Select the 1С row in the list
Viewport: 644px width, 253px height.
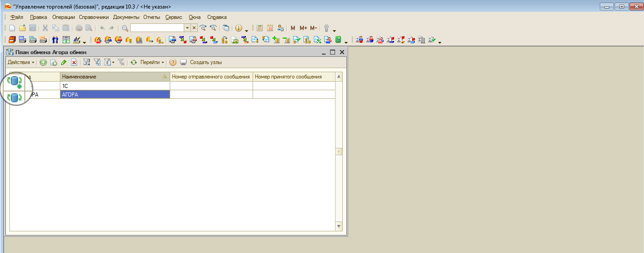coord(115,86)
